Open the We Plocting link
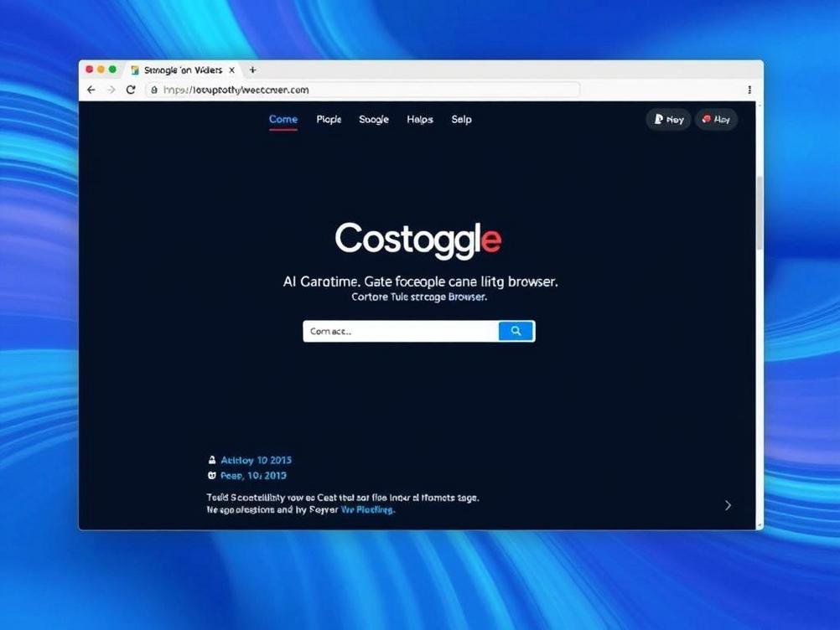 point(367,509)
